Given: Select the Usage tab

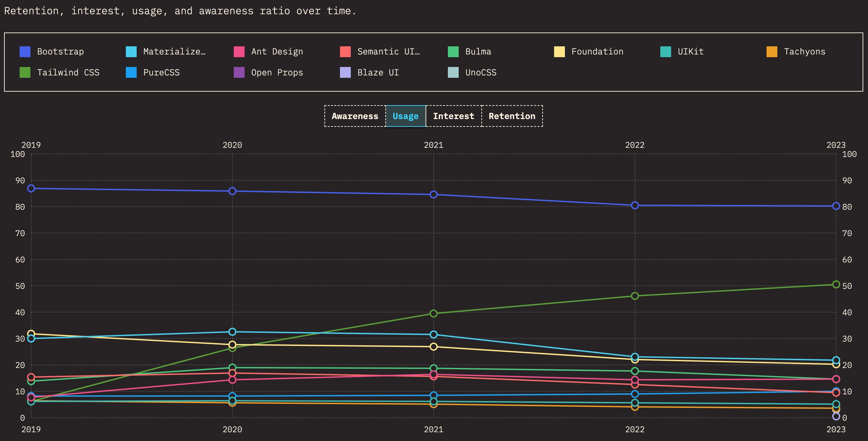Looking at the screenshot, I should [x=406, y=116].
